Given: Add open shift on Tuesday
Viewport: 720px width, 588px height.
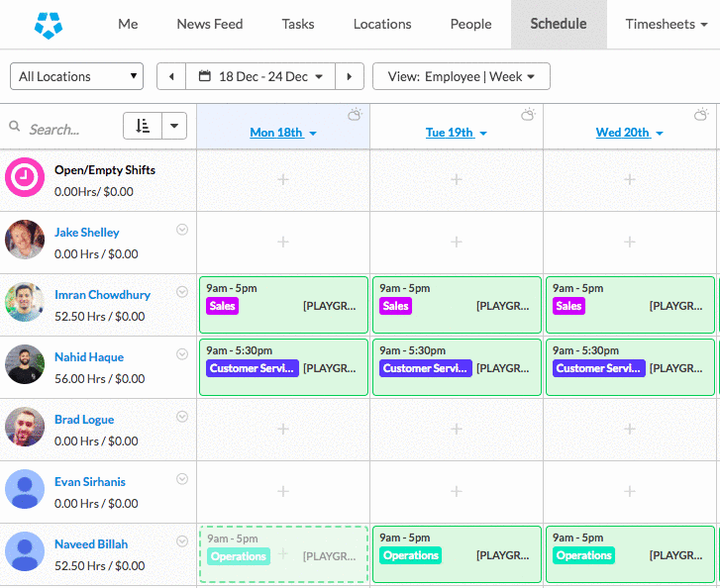Looking at the screenshot, I should (x=456, y=179).
